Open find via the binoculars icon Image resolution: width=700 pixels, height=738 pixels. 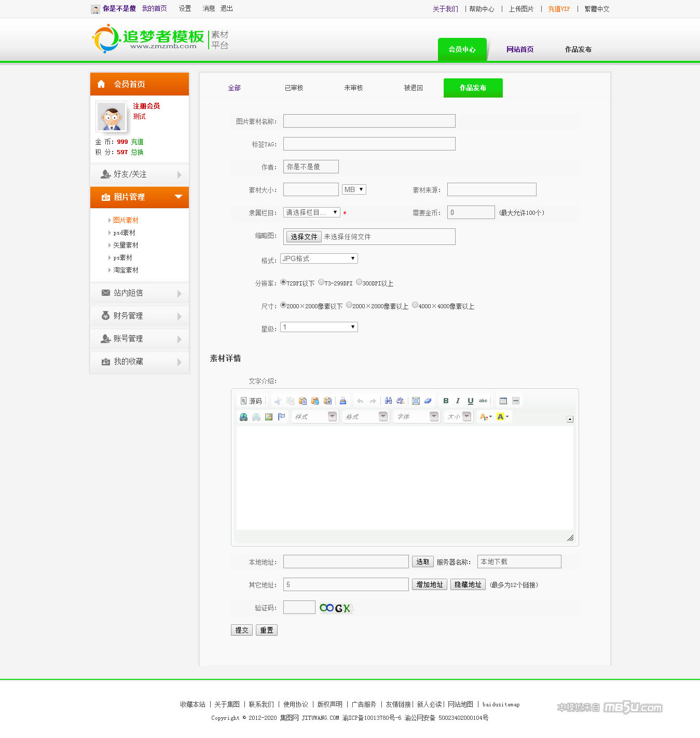[388, 401]
